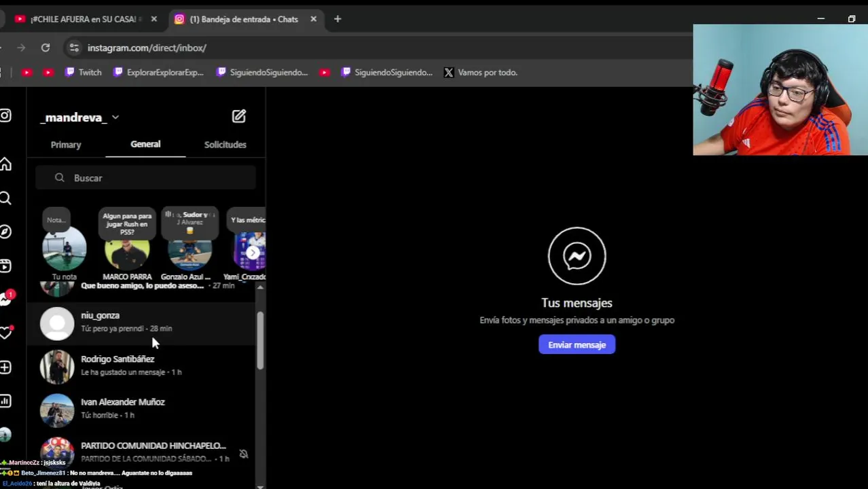Start a new message with compose icon
Viewport: 868px width, 489px height.
click(x=238, y=117)
